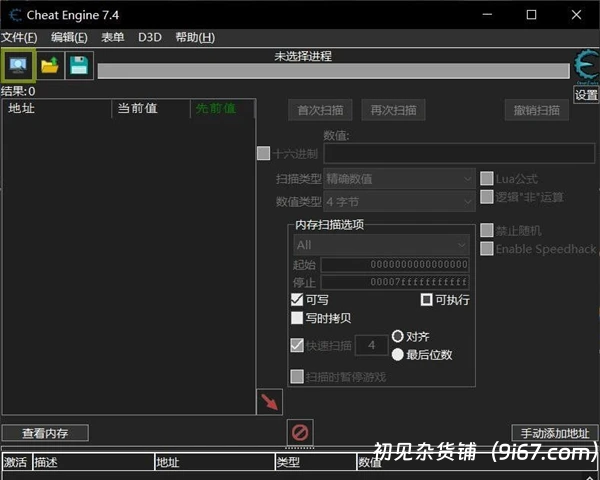Viewport: 600px width, 480px height.
Task: Toggle the 可执行 checkbox
Action: pyautogui.click(x=426, y=299)
